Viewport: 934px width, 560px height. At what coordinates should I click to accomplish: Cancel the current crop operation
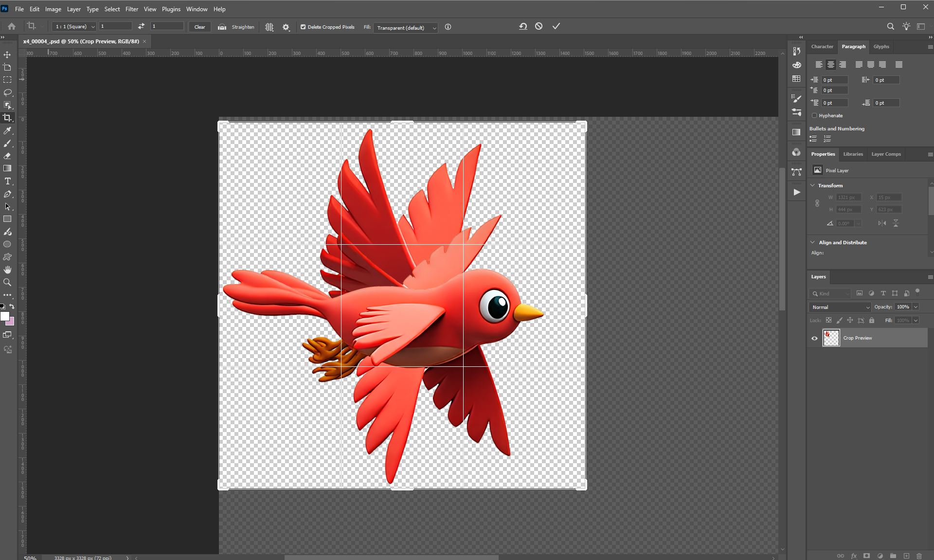539,26
